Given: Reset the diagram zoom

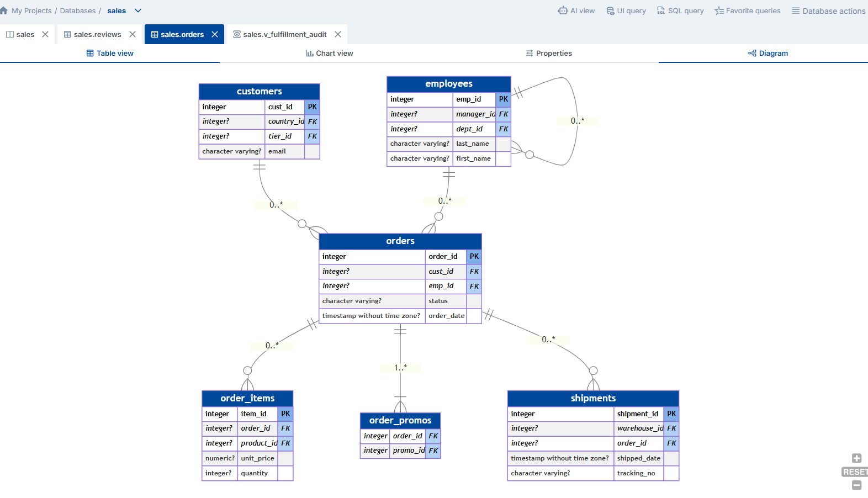Looking at the screenshot, I should (854, 472).
